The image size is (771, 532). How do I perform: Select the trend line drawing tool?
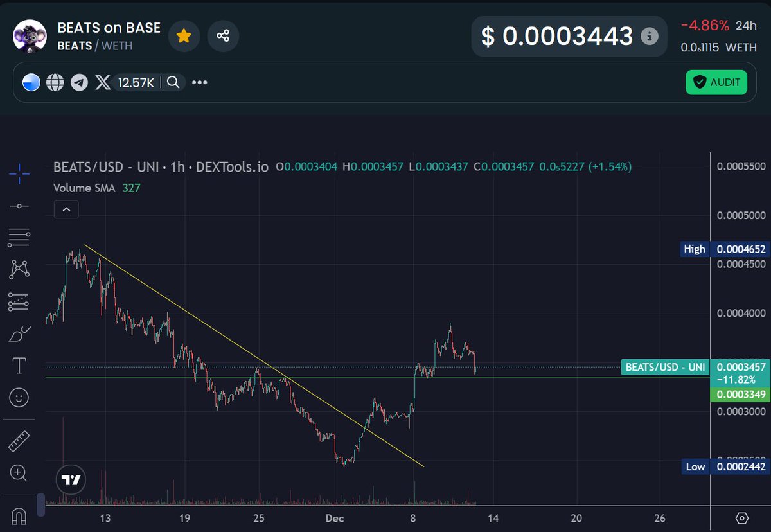(x=19, y=206)
